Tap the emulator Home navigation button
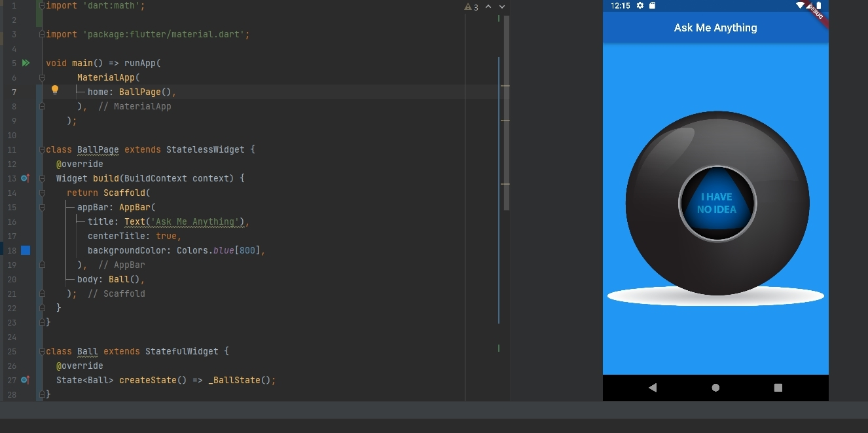Viewport: 868px width, 433px height. coord(715,388)
